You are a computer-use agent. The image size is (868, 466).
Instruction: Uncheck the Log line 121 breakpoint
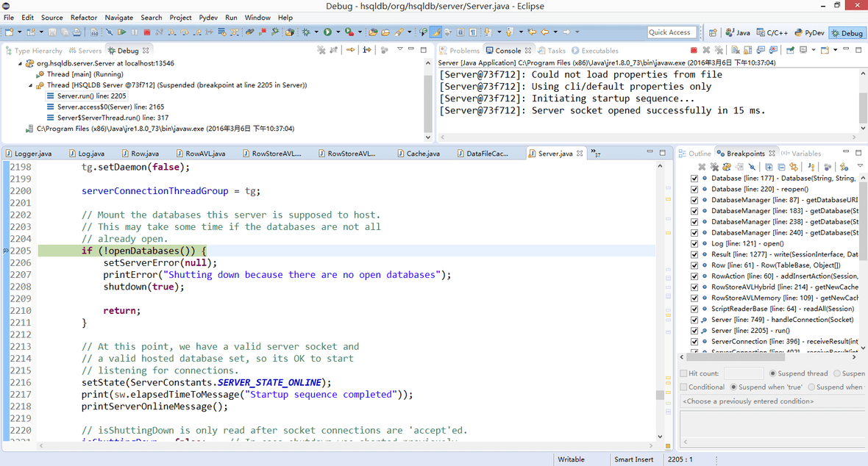[x=694, y=243]
